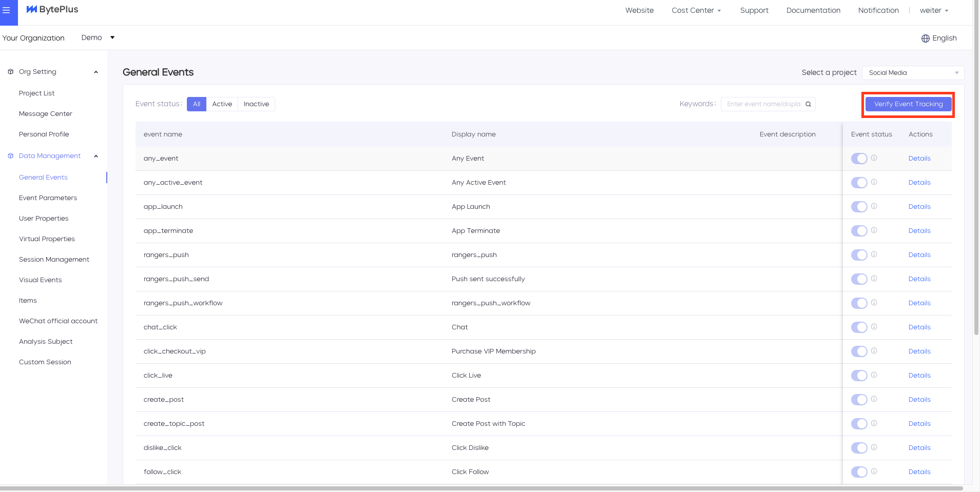Open the Documentation link
The image size is (980, 492).
tap(813, 10)
